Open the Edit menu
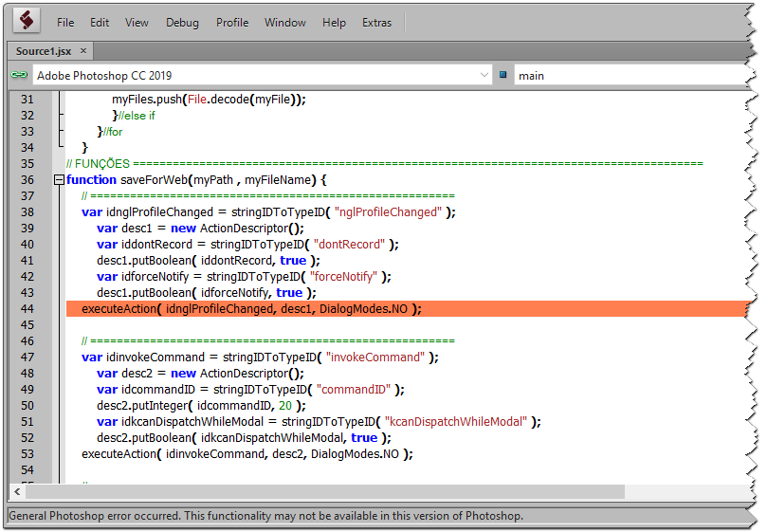The height and width of the screenshot is (532, 767). pyautogui.click(x=100, y=23)
